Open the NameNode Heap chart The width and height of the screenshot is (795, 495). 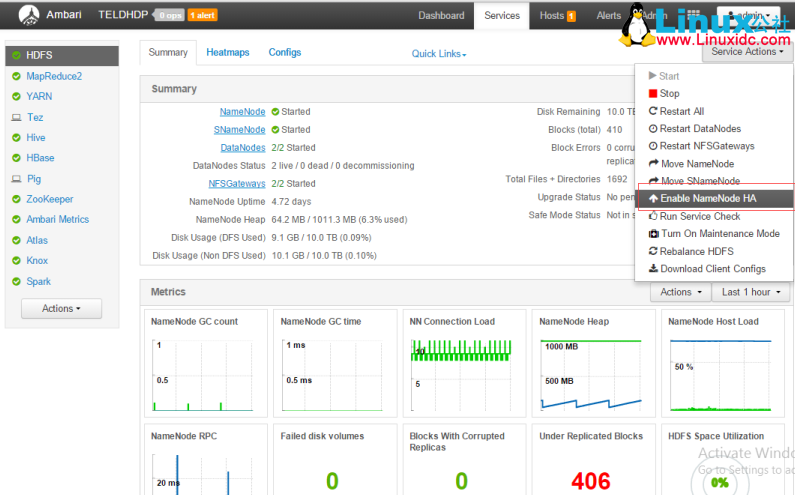pyautogui.click(x=591, y=367)
